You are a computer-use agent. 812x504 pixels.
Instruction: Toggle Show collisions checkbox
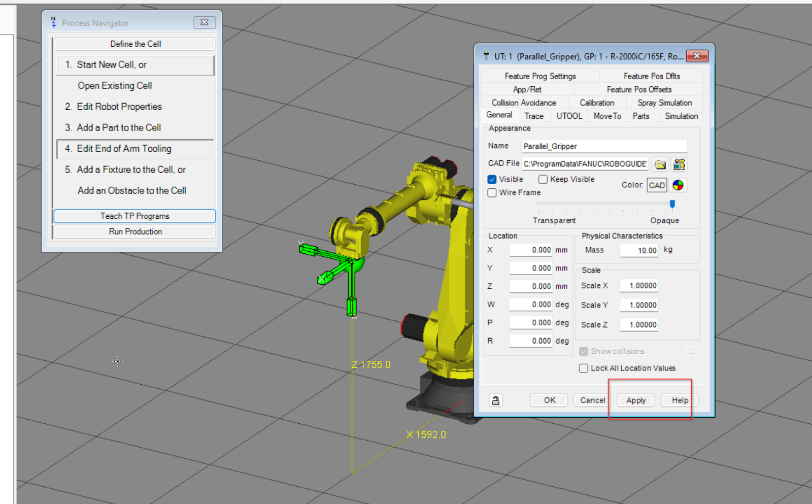(584, 351)
